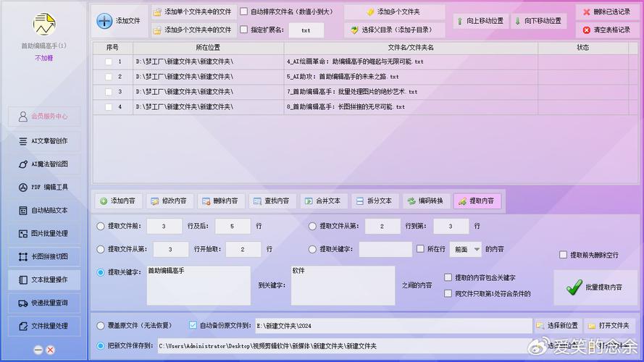Open PDF 编辑工具 module
644x362 pixels.
coord(44,188)
